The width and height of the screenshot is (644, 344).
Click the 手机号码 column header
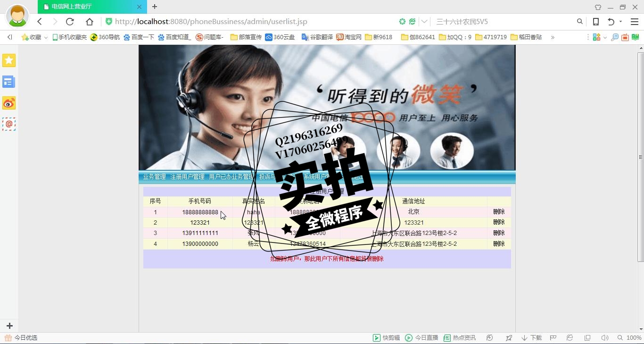200,201
